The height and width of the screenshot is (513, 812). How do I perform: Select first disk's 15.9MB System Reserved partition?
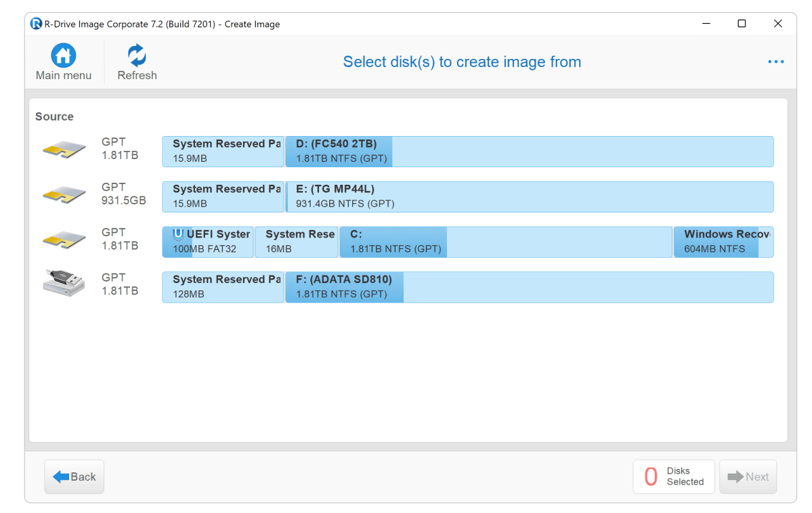click(223, 152)
